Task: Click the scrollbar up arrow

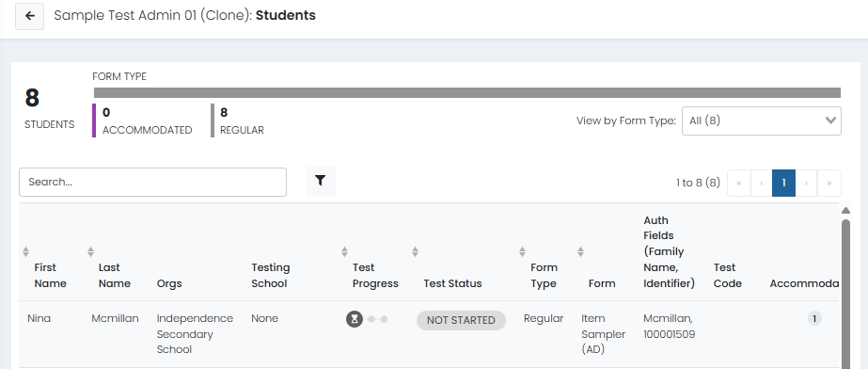Action: 845,211
